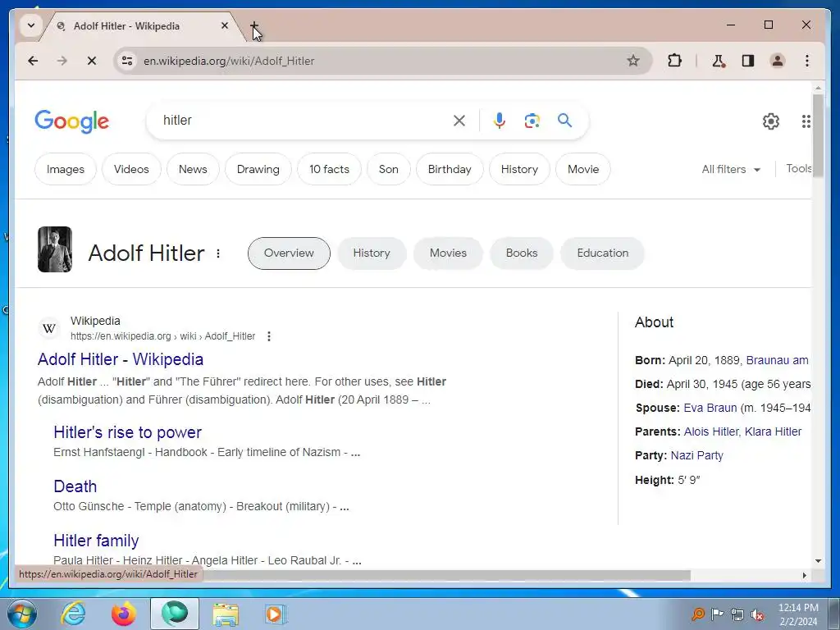
Task: Select the Birthday filter chip
Action: [450, 169]
